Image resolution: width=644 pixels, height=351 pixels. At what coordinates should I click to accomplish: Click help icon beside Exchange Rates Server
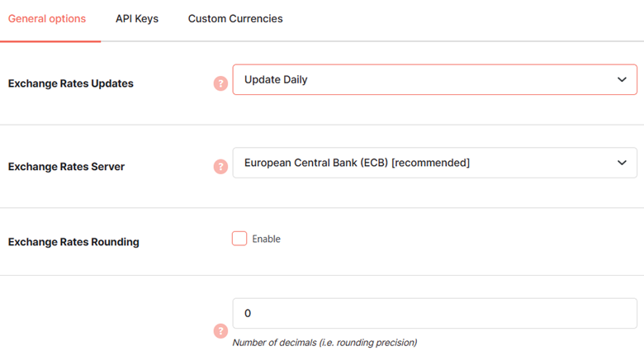220,167
